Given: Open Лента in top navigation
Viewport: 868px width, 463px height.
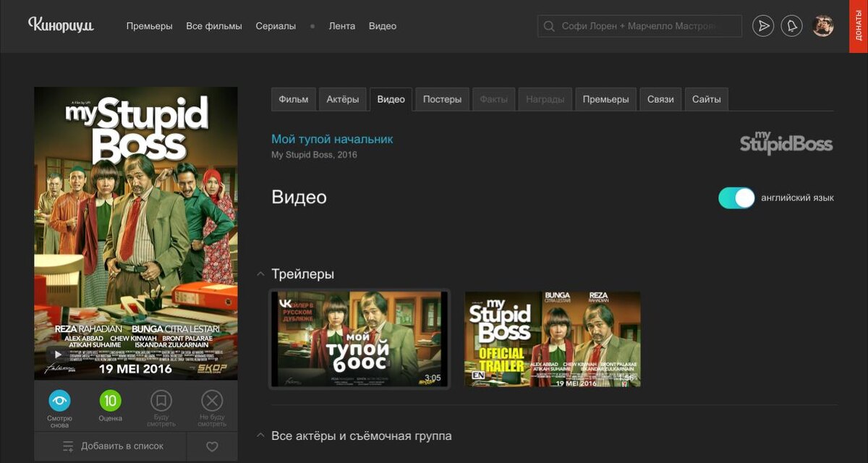Looking at the screenshot, I should [x=342, y=26].
